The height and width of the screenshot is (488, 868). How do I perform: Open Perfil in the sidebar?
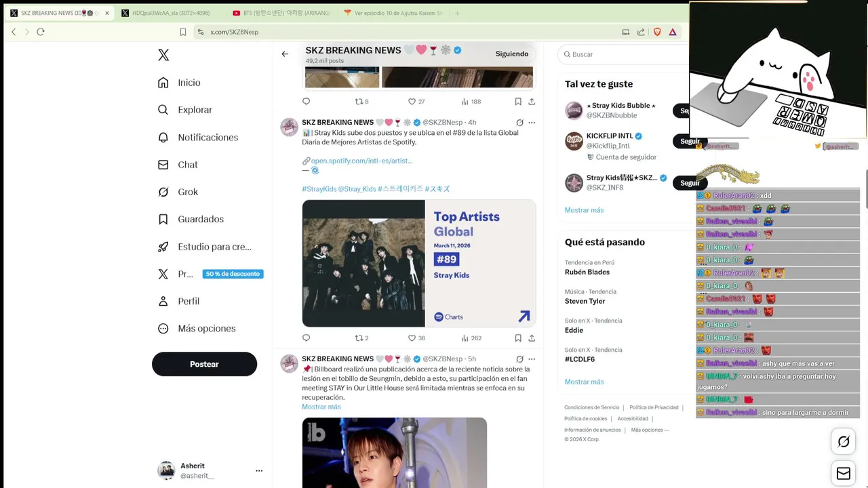(x=178, y=301)
